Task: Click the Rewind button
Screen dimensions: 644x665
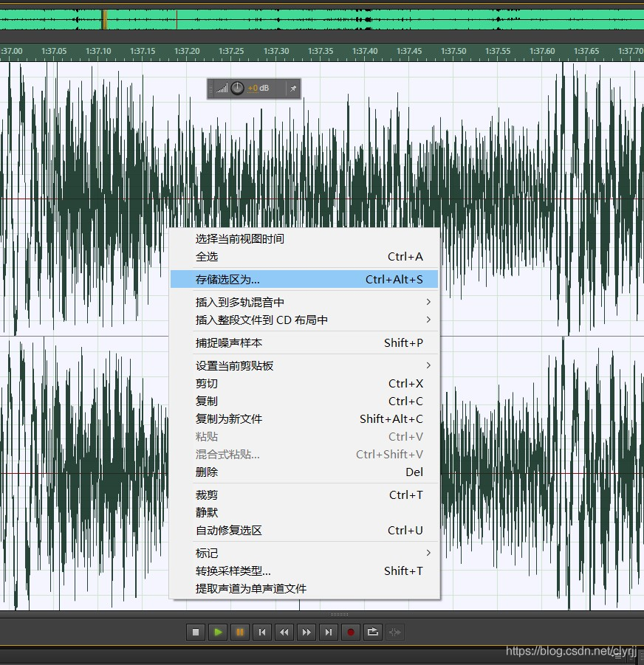Action: (284, 633)
